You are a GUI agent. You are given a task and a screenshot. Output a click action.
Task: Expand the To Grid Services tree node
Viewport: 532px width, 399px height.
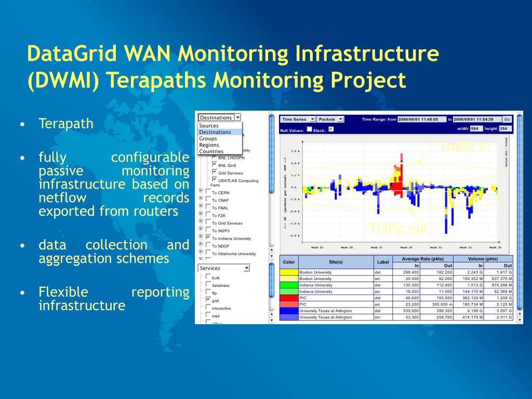tap(201, 221)
